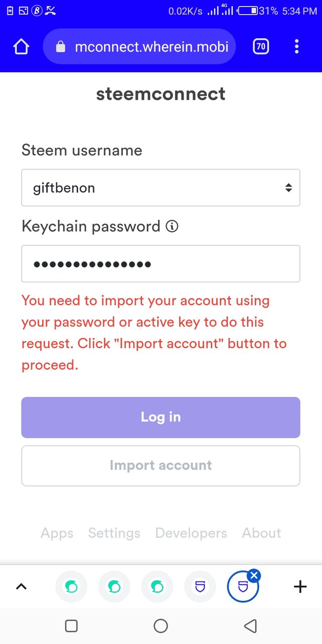This screenshot has height=644, width=322.
Task: Click the Keychain password info icon
Action: click(172, 226)
